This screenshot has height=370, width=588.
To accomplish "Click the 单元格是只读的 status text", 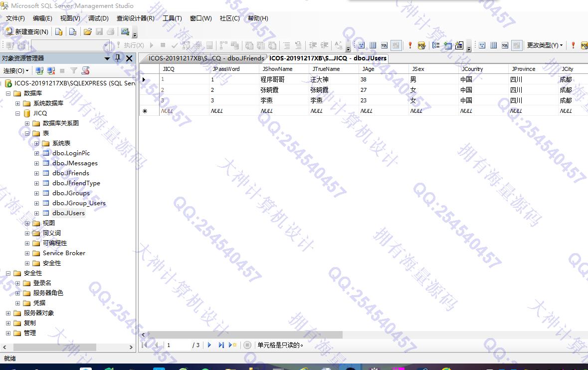I will point(280,345).
